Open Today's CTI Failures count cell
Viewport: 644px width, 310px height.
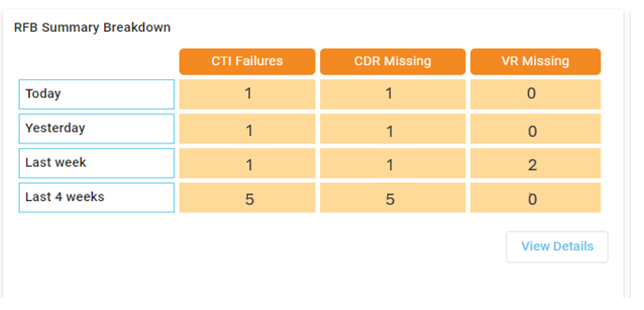pyautogui.click(x=247, y=94)
